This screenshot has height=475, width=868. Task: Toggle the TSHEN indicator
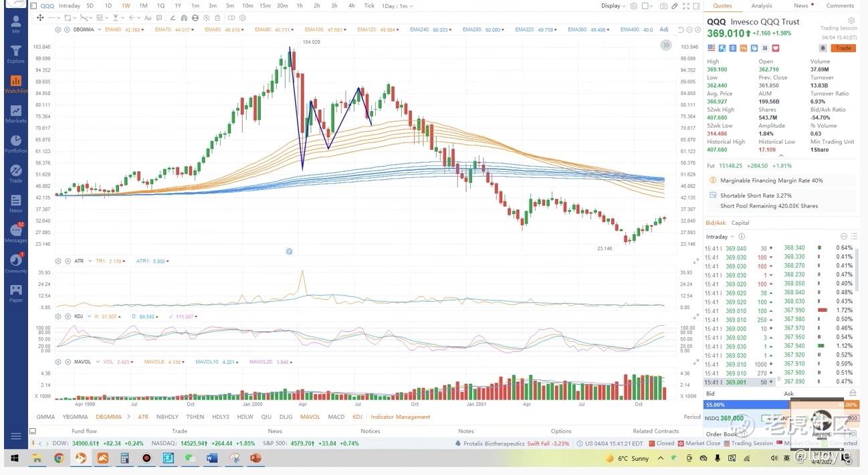click(x=195, y=417)
